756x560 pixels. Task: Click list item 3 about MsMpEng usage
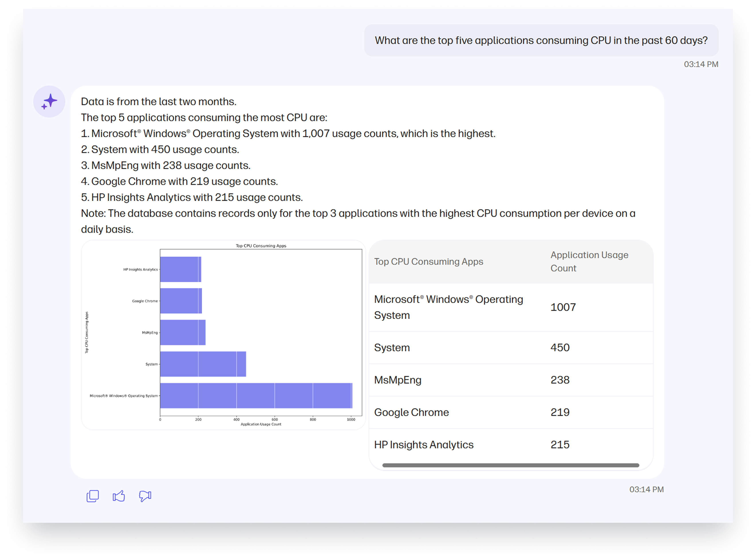166,165
